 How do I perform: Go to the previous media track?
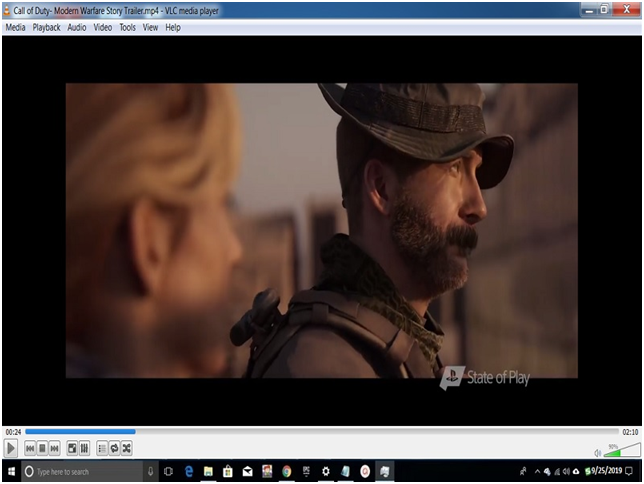(x=30, y=448)
